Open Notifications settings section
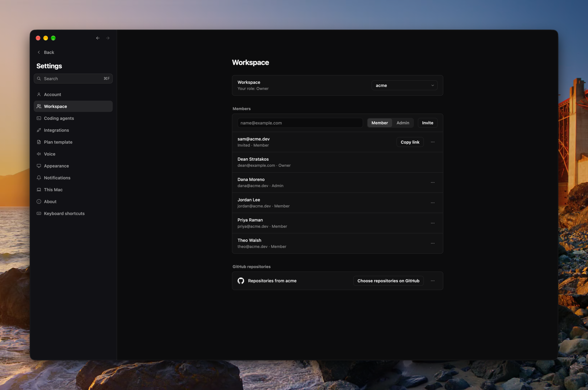This screenshot has height=390, width=588. 73,178
